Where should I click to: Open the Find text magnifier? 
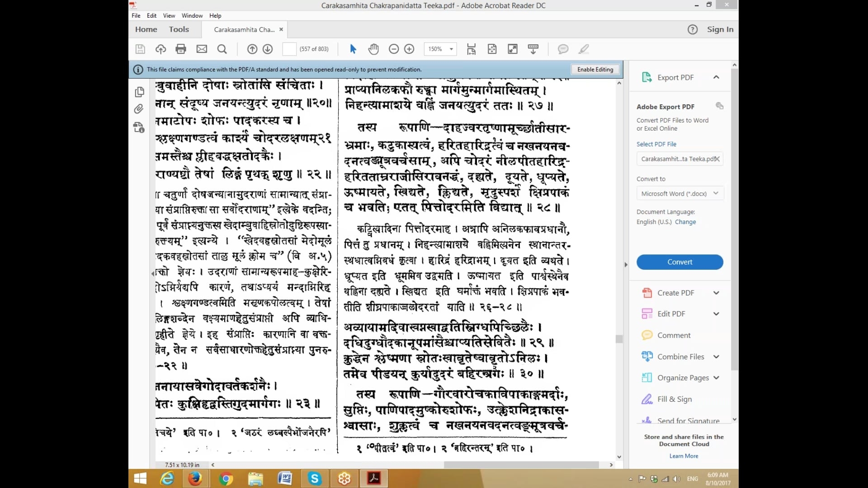tap(222, 49)
